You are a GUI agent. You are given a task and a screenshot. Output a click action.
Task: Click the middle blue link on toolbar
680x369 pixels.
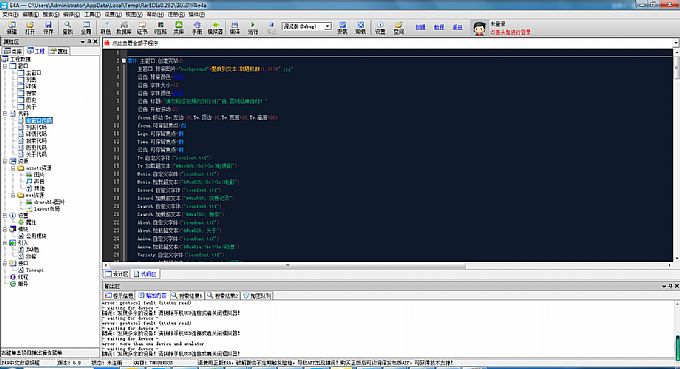[439, 27]
